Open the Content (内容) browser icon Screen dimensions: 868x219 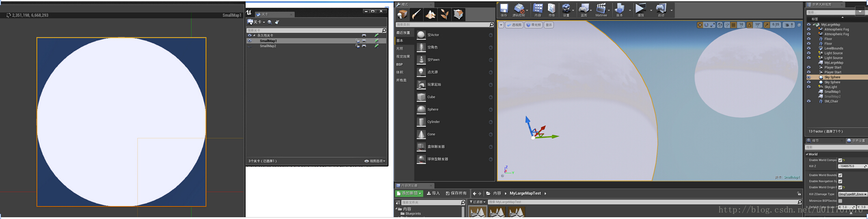coord(538,8)
